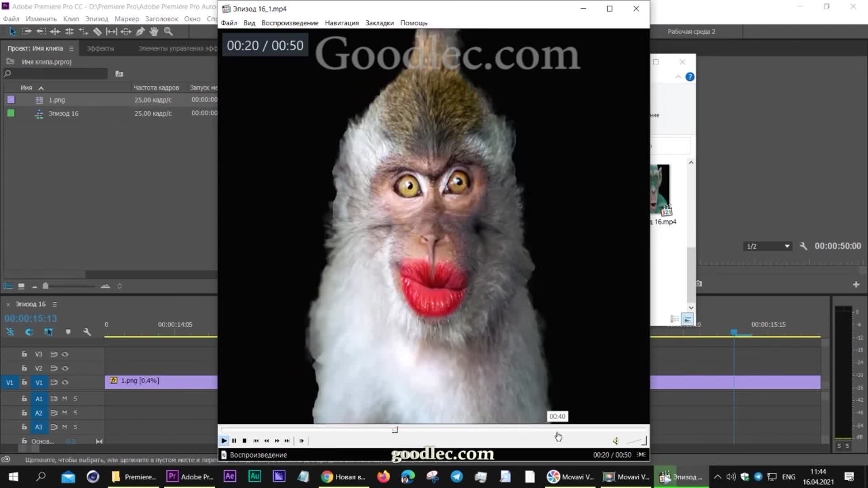Select the Razor tool
Screen dimensions: 868x488
pyautogui.click(x=97, y=31)
